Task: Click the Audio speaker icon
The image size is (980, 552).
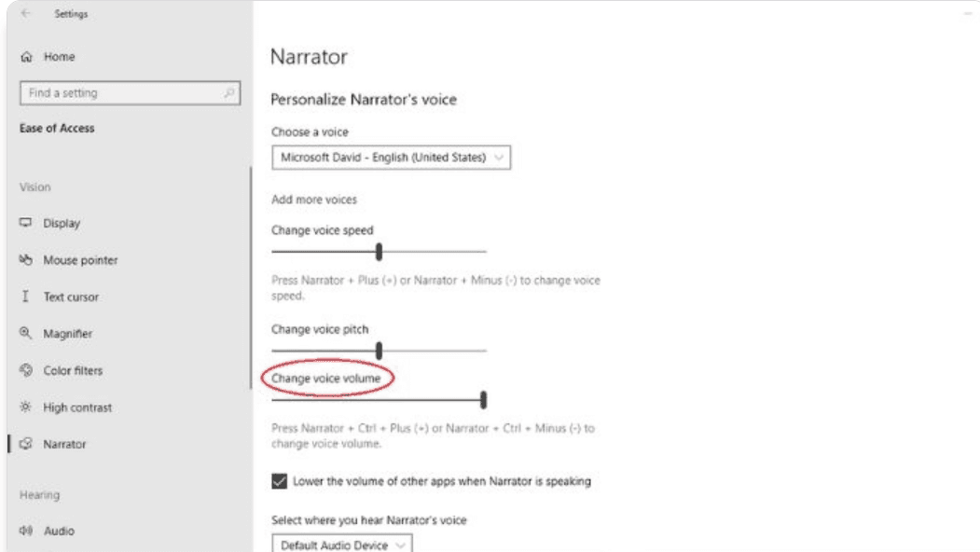Action: [x=25, y=531]
